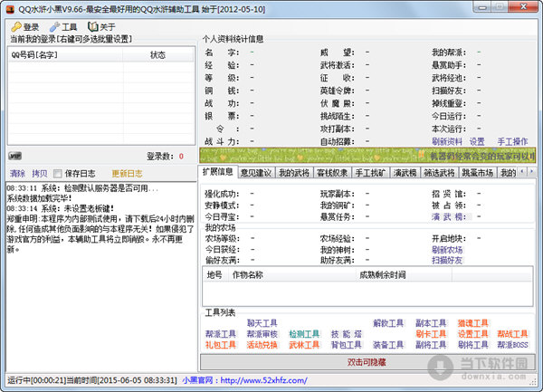Open the 聊天工具 link
The image size is (543, 392).
click(x=262, y=323)
